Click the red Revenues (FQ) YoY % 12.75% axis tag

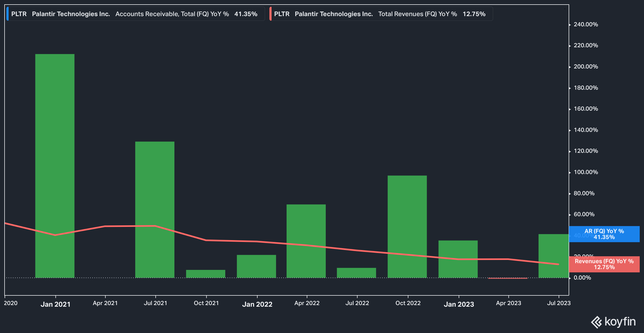click(x=604, y=264)
